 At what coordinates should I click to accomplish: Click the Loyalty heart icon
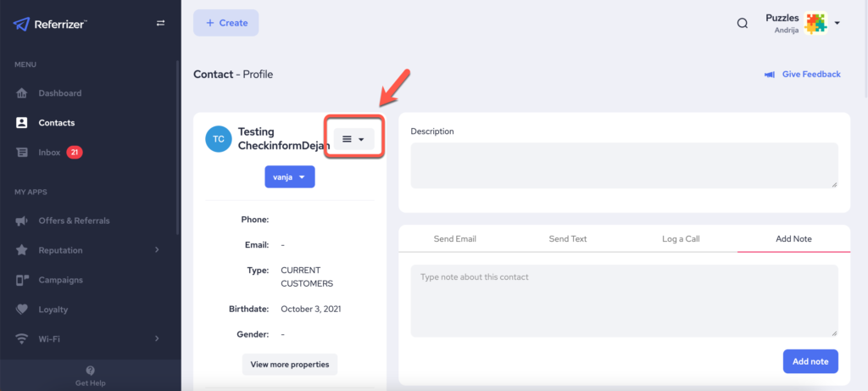(22, 310)
